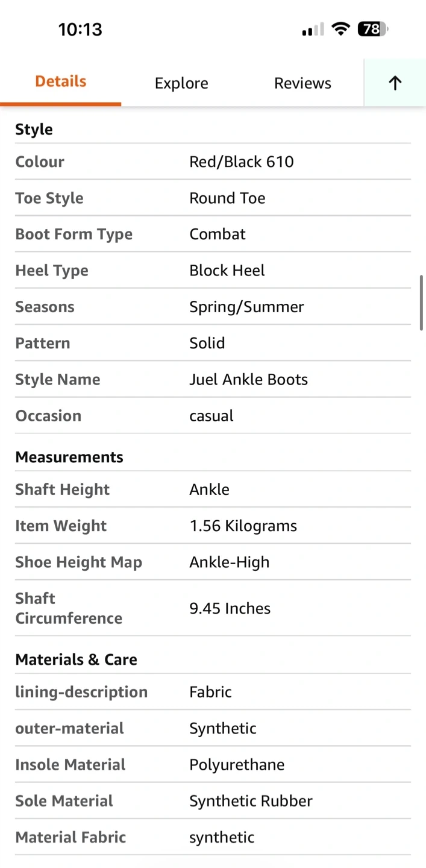
Task: Tap the scroll-to-top arrow icon
Action: click(395, 83)
